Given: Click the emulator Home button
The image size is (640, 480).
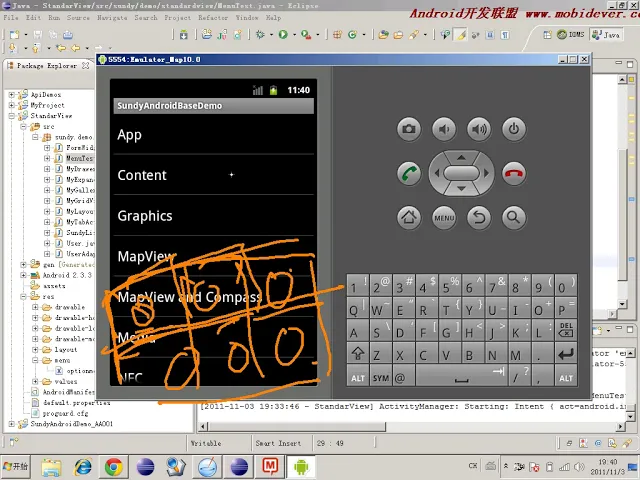Looking at the screenshot, I should pos(409,217).
